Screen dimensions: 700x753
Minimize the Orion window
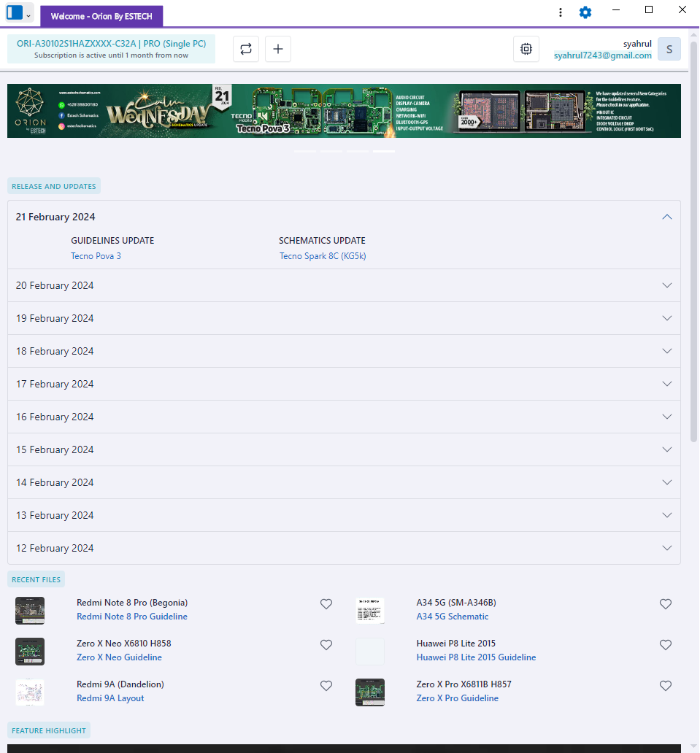[616, 9]
